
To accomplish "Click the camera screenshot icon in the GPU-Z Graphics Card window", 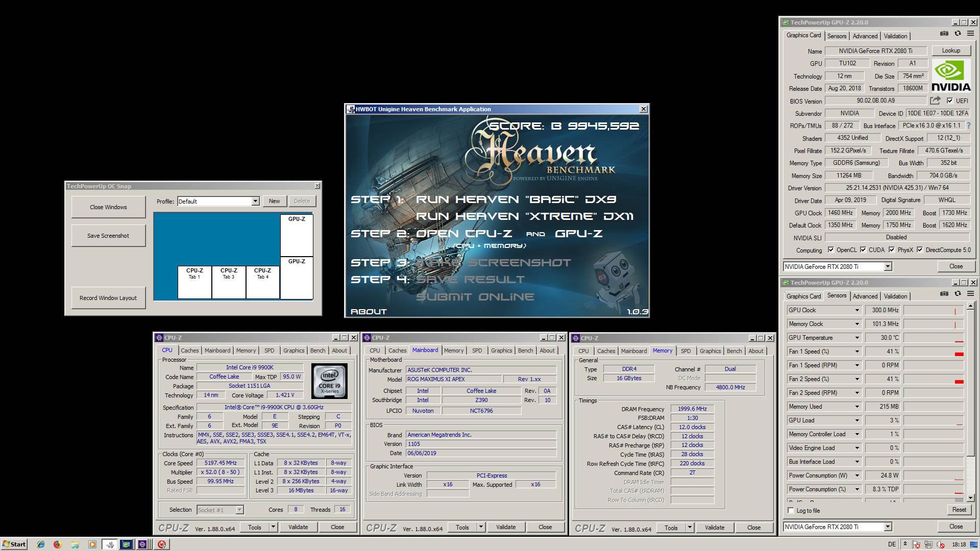I will [x=944, y=34].
